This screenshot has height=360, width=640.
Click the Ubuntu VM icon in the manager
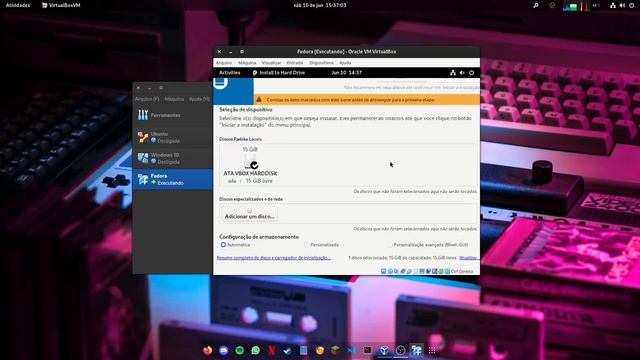click(x=143, y=137)
